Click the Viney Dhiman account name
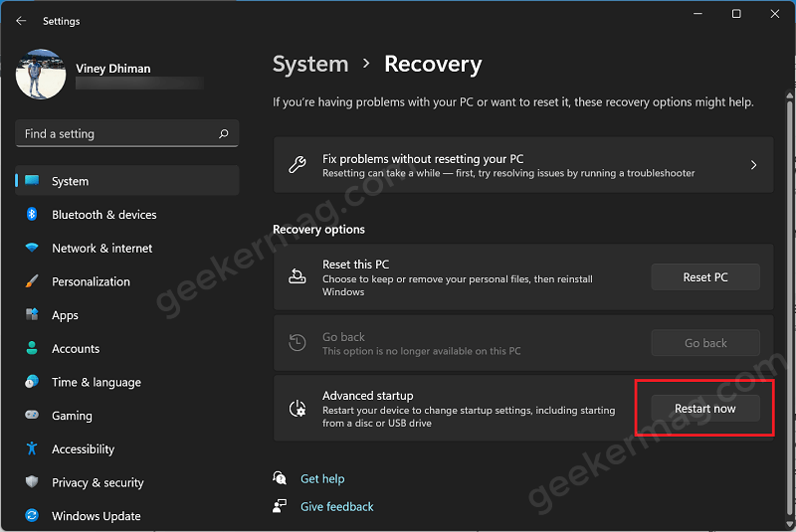The width and height of the screenshot is (796, 532). pos(113,69)
